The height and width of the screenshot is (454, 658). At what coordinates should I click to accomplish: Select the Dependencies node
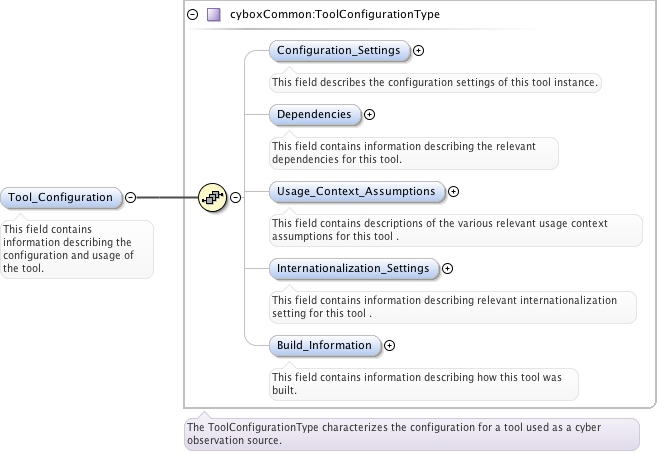pyautogui.click(x=314, y=114)
